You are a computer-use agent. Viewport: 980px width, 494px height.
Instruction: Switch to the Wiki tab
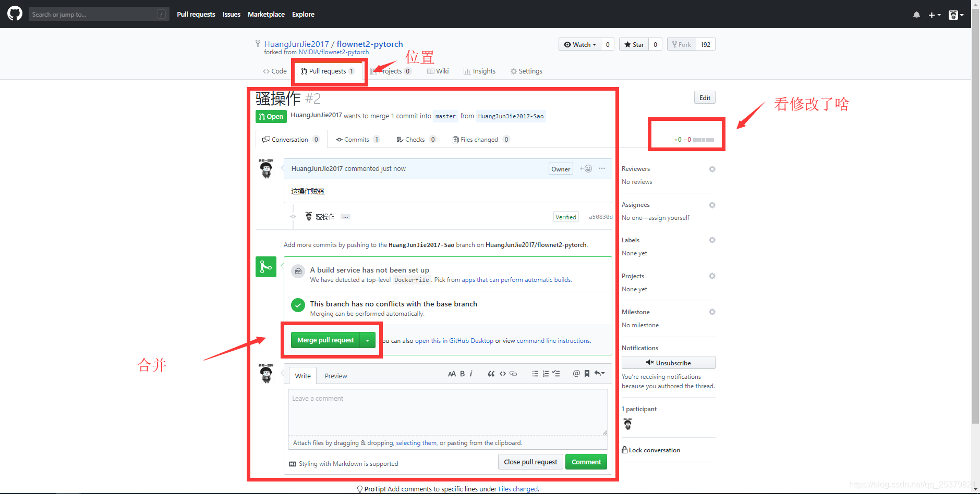(x=438, y=71)
